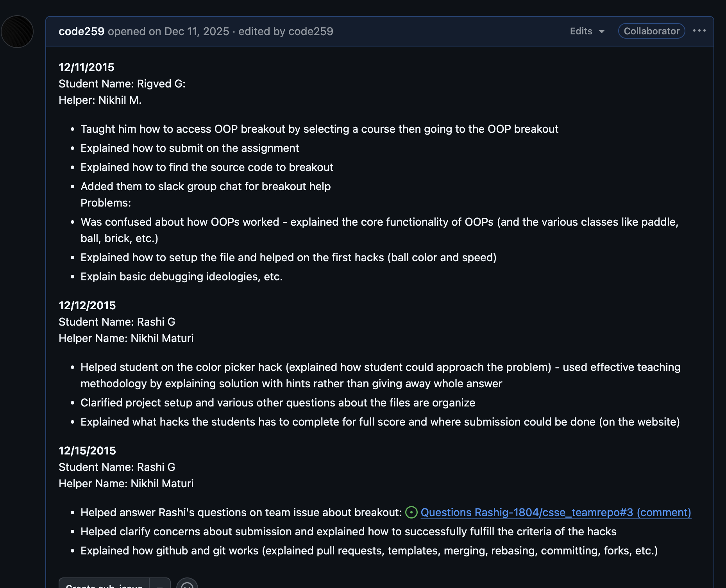Open the code259 author profile link
This screenshot has width=726, height=588.
(x=81, y=31)
